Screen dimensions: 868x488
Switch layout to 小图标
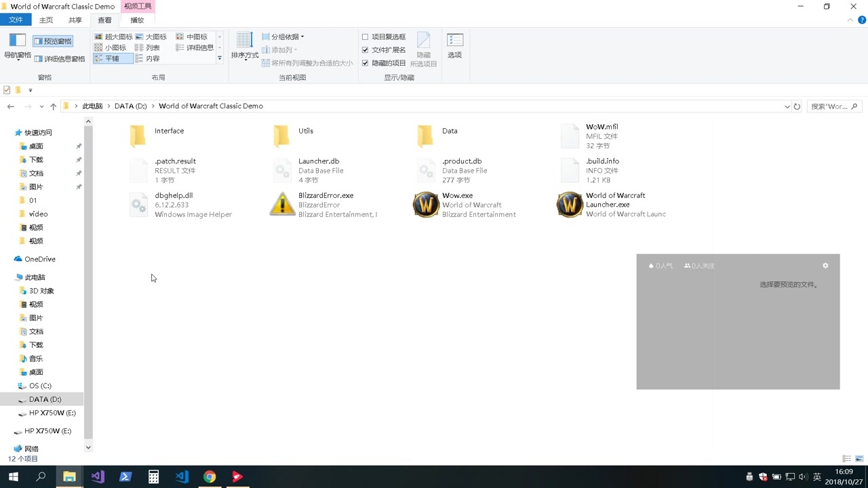(110, 47)
